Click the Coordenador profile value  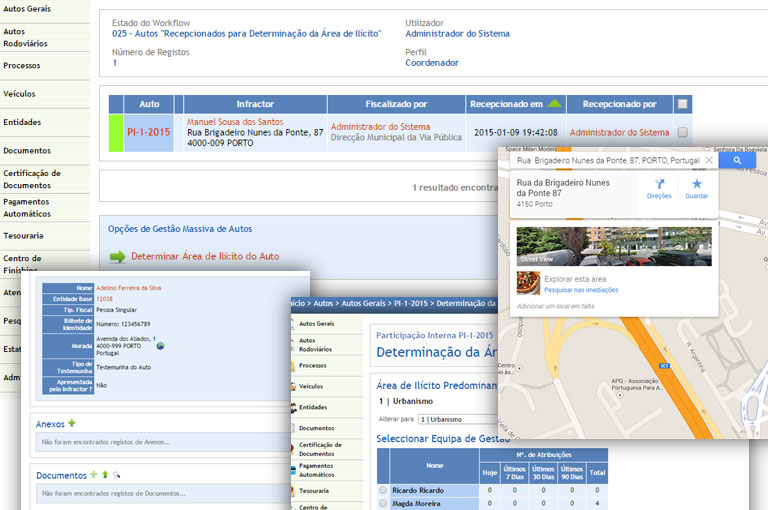pyautogui.click(x=432, y=63)
